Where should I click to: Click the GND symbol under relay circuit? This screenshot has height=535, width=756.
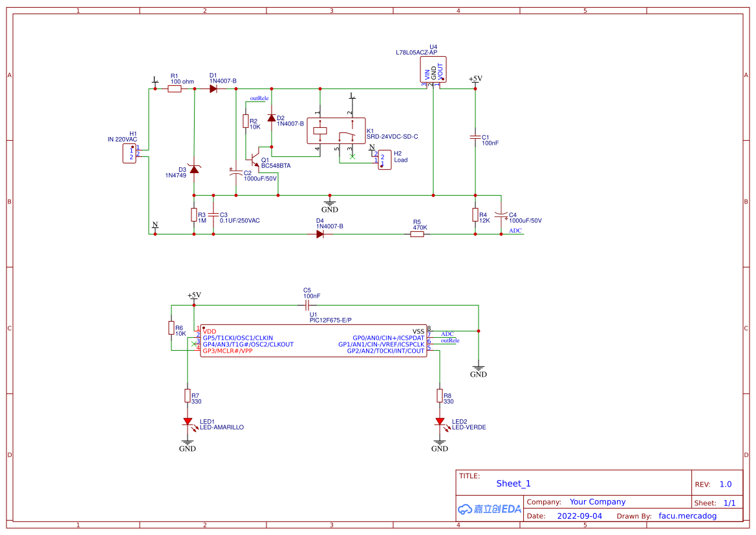pos(330,204)
